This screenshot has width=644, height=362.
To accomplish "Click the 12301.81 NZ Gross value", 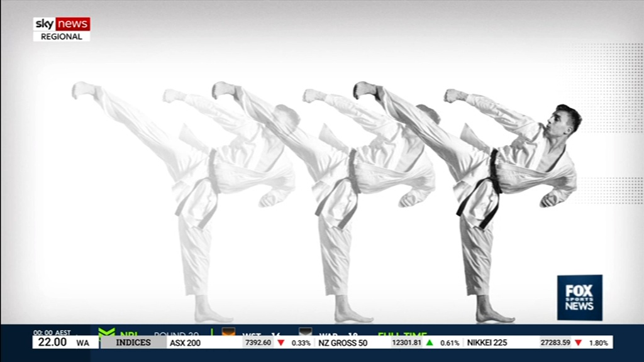I will (x=406, y=343).
